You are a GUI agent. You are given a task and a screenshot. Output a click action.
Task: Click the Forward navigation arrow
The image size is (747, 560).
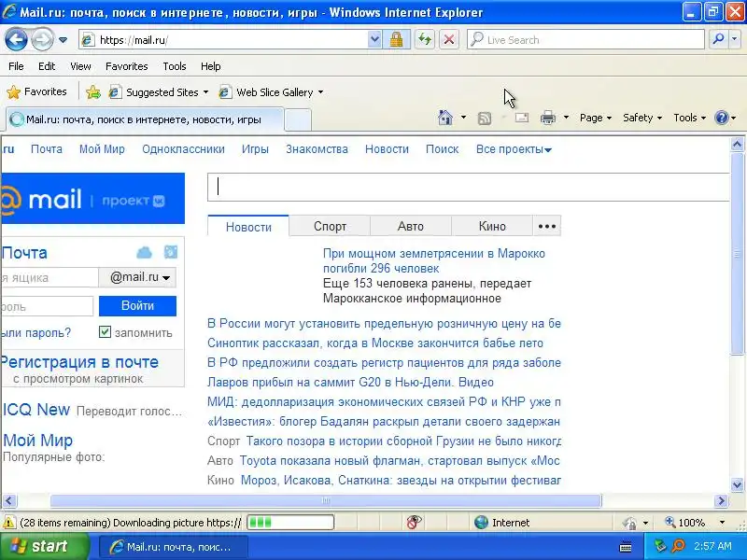[42, 39]
